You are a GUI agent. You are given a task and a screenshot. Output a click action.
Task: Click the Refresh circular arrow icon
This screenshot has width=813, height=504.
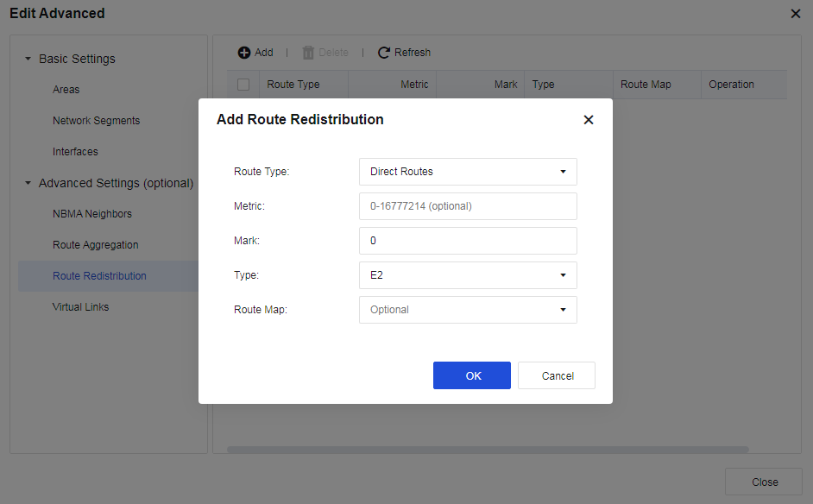(384, 53)
